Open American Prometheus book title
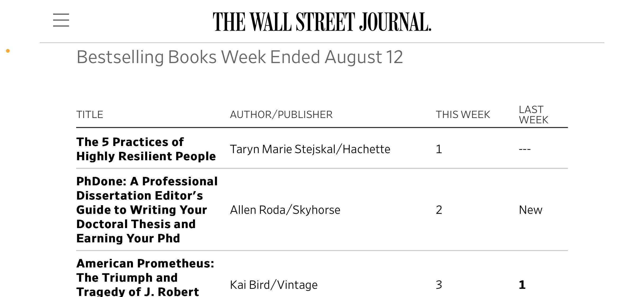The height and width of the screenshot is (297, 644). (x=145, y=277)
